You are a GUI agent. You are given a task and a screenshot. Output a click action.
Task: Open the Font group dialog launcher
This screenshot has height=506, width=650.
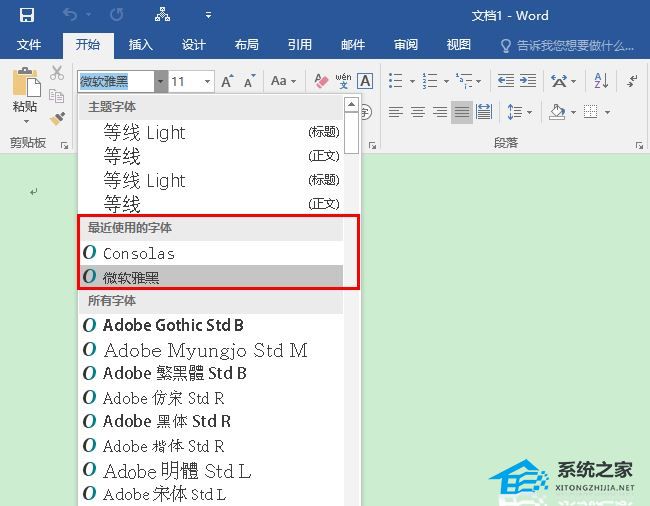[372, 145]
